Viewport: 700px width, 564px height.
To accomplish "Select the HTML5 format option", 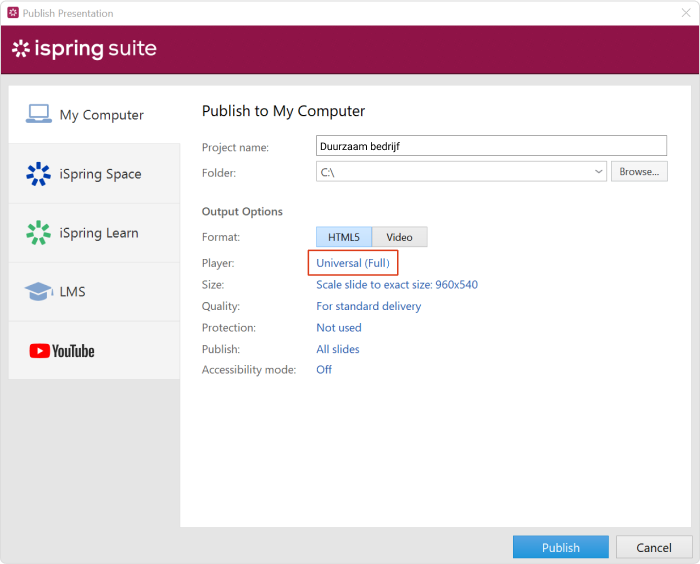I will point(344,237).
